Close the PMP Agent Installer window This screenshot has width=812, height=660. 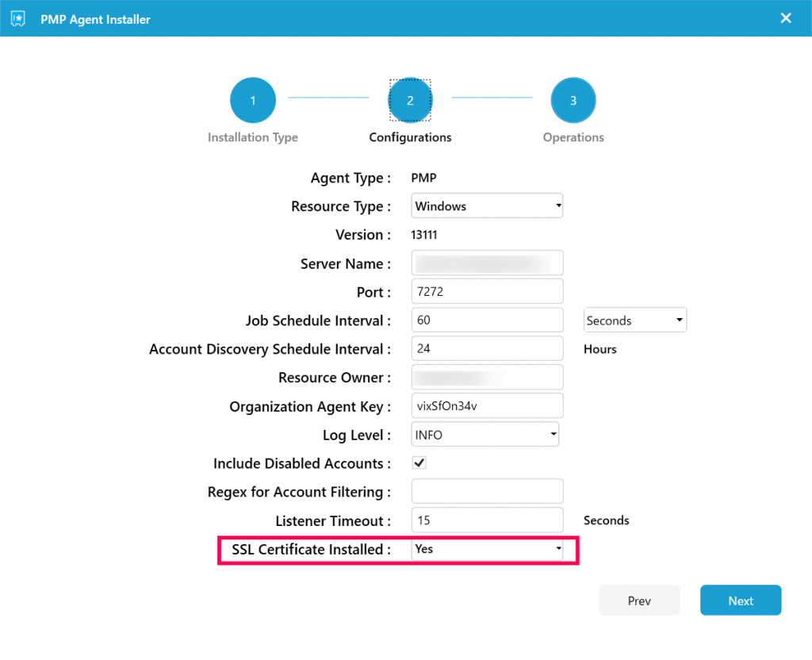pyautogui.click(x=786, y=18)
